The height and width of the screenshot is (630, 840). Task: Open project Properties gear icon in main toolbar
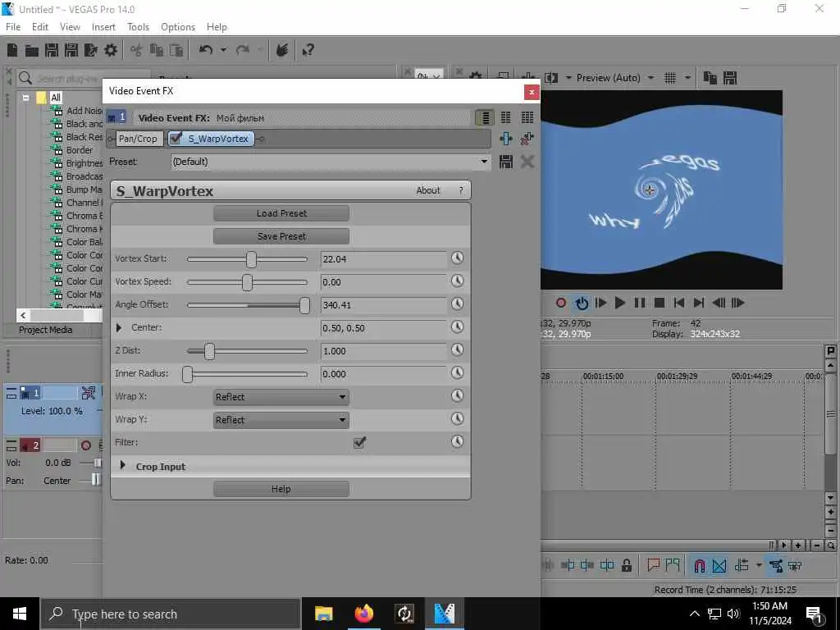[111, 50]
